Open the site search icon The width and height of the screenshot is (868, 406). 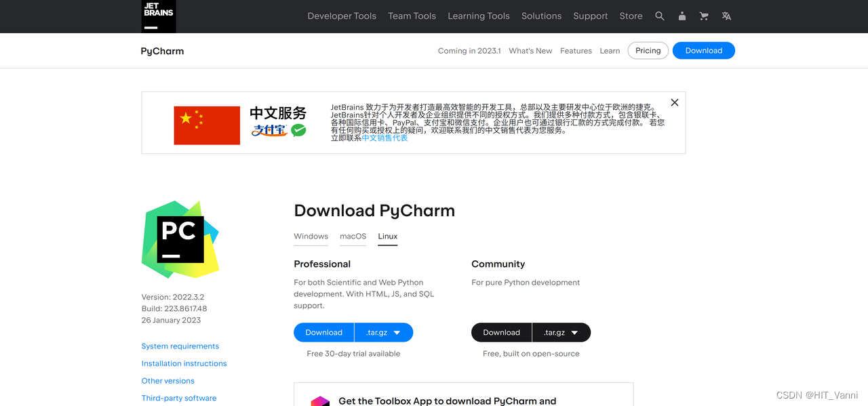point(660,16)
